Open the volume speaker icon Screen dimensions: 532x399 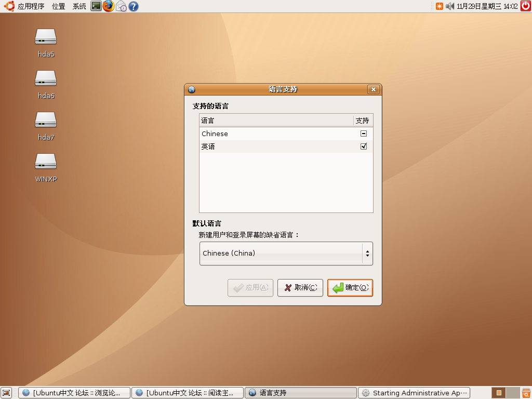coord(449,6)
